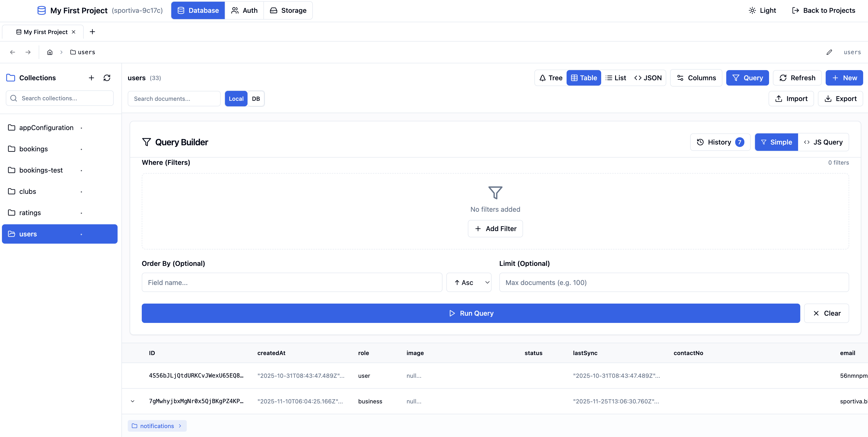
Task: Open the Storage section
Action: point(288,10)
